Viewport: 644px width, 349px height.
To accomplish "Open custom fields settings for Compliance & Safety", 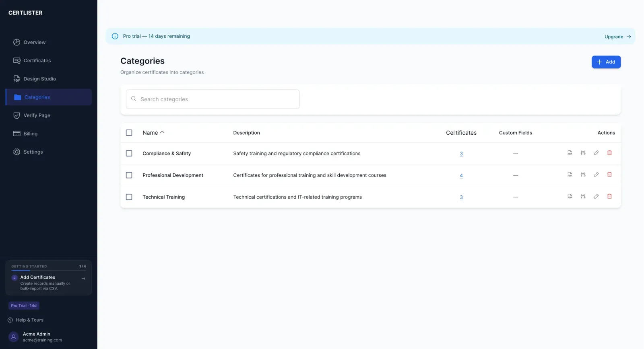I will point(583,153).
